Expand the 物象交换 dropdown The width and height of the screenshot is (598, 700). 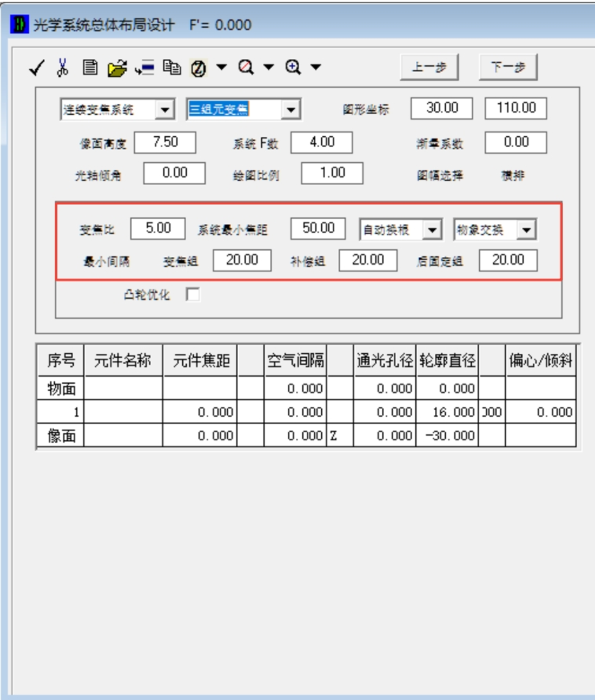(x=525, y=230)
